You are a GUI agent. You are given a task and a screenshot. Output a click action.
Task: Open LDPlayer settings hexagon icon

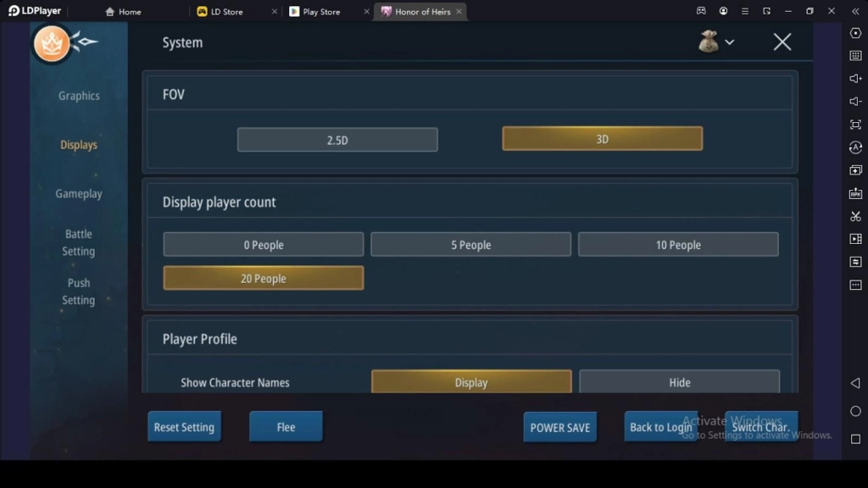[855, 33]
